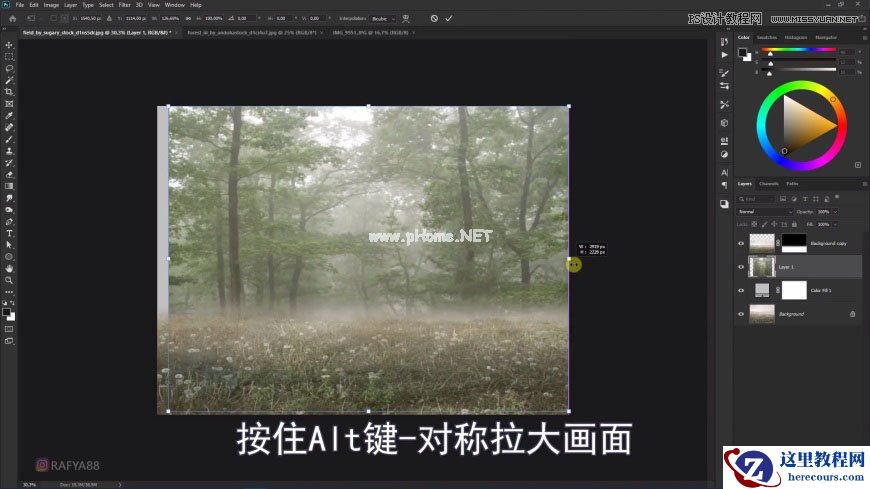This screenshot has height=489, width=870.
Task: Select the Brush tool
Action: [9, 139]
